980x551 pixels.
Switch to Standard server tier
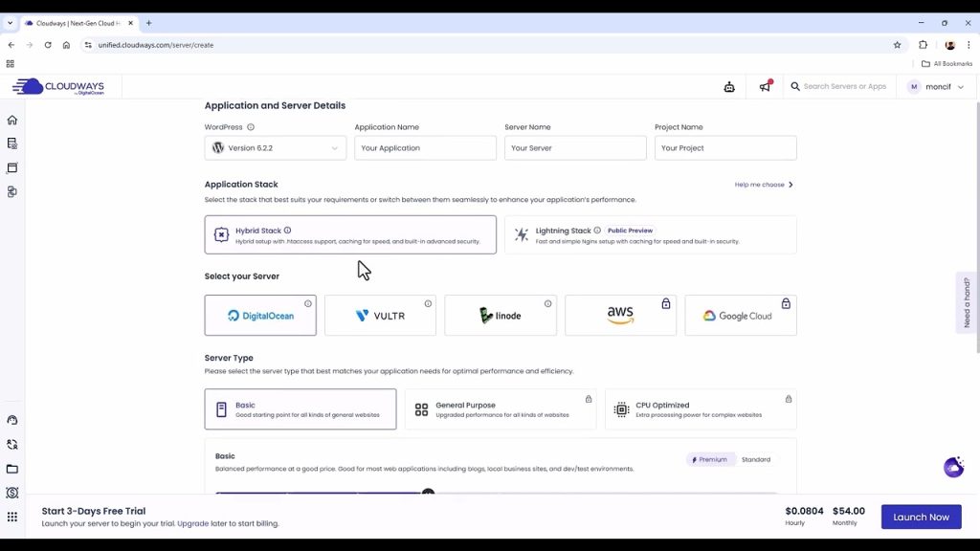point(755,460)
